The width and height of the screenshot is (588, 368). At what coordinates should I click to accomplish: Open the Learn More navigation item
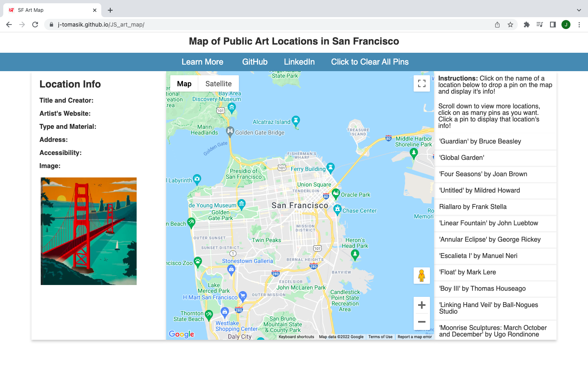click(203, 62)
